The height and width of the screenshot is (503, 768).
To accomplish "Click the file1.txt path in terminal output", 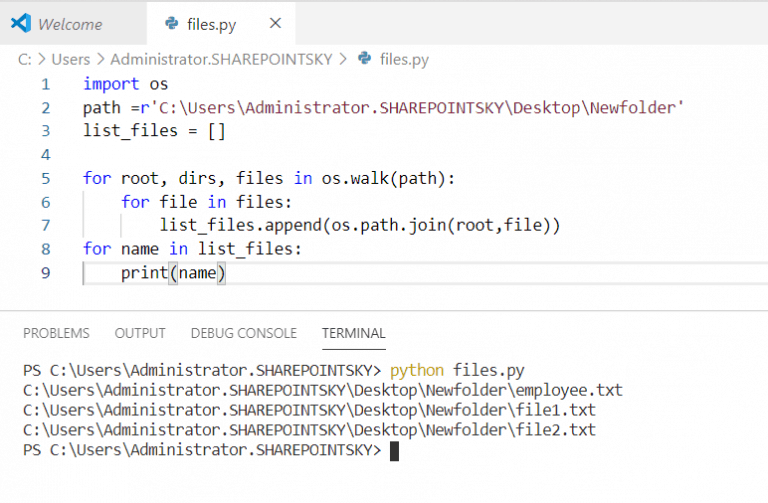I will click(x=309, y=410).
